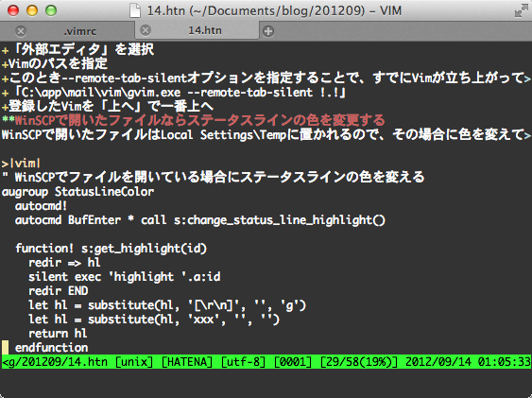The height and width of the screenshot is (398, 532).
Task: Close the 14.htn tab
Action: (x=146, y=30)
